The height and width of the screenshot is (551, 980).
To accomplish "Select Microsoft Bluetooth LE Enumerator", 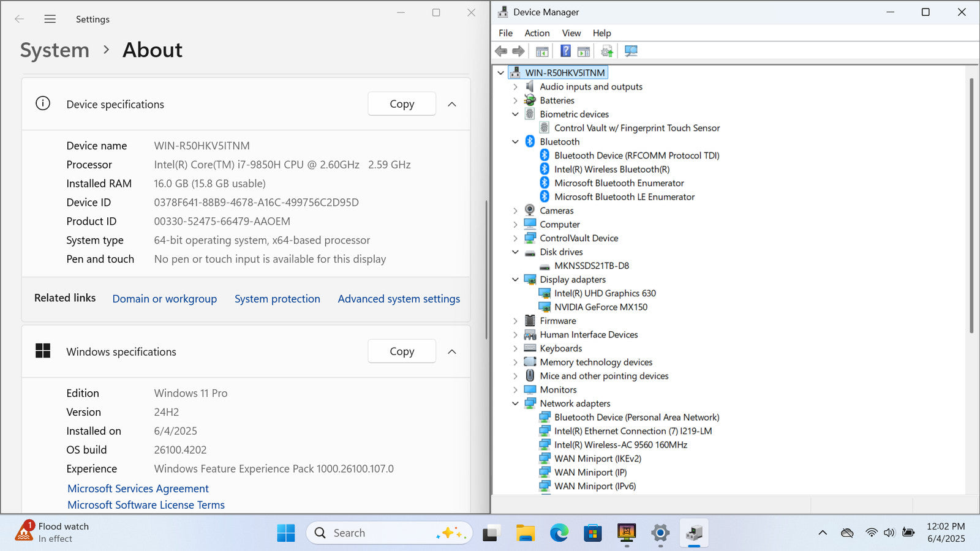I will click(x=624, y=197).
